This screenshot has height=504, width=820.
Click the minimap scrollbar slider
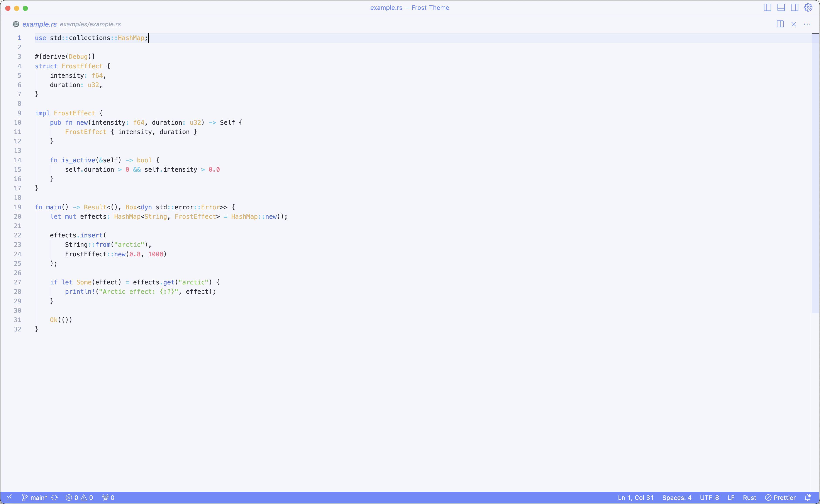(815, 173)
